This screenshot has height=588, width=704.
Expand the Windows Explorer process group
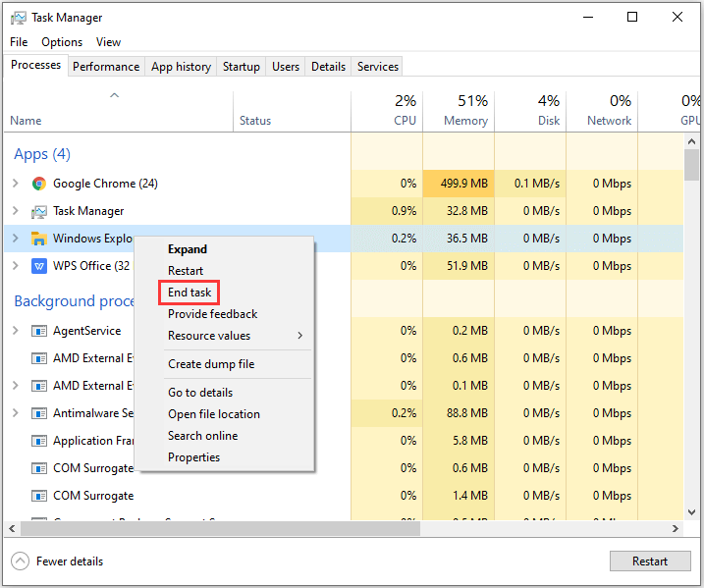(16, 239)
